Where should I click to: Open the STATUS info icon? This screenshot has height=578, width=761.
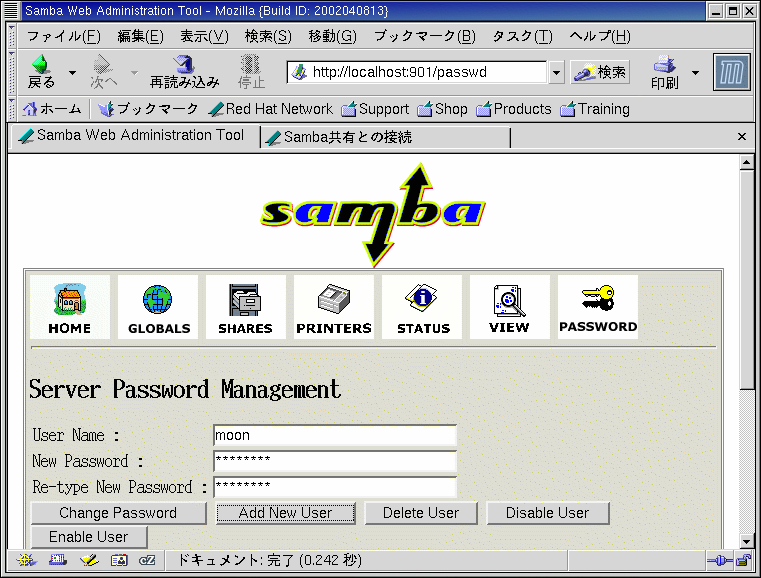[422, 307]
